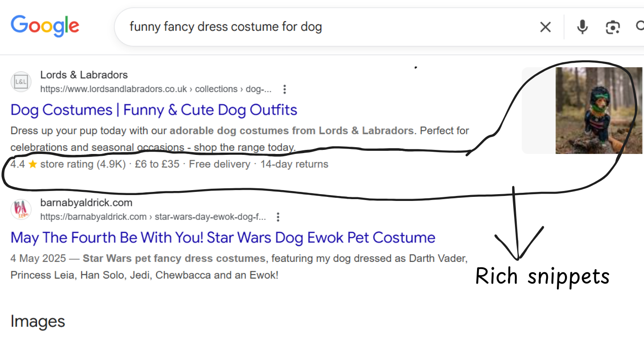Click the '14-day returns' snippet text
Screen dimensions: 644x340
tap(294, 164)
